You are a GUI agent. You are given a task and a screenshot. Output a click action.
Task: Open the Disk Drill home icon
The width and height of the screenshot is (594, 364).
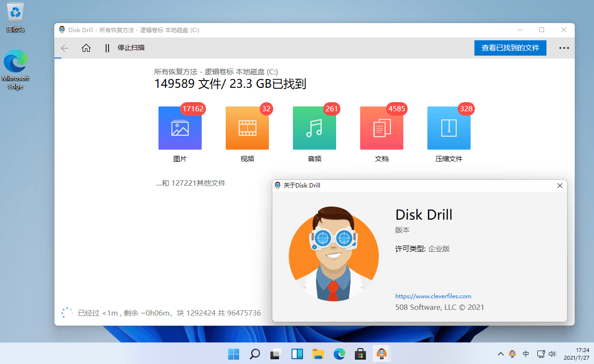86,48
